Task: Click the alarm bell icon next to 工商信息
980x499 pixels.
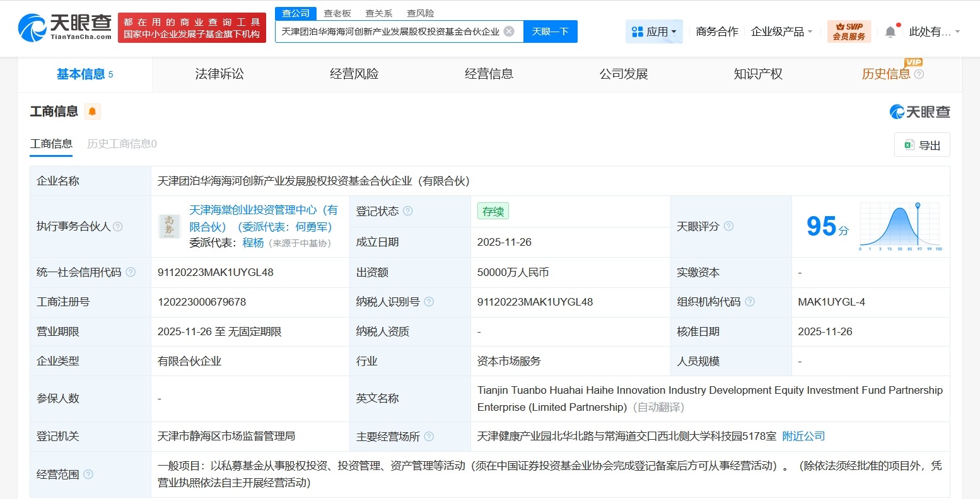Action: pos(92,111)
